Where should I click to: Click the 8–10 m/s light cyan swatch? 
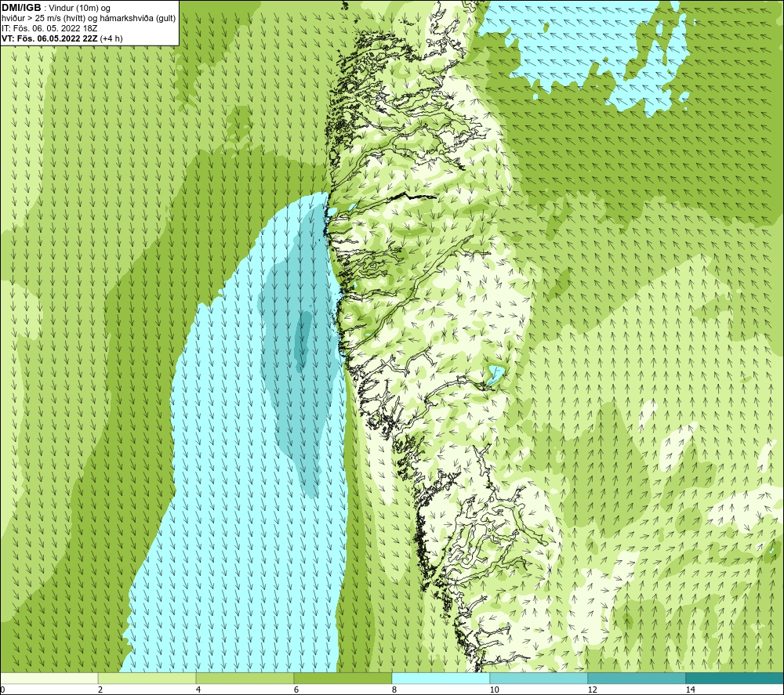pyautogui.click(x=441, y=678)
